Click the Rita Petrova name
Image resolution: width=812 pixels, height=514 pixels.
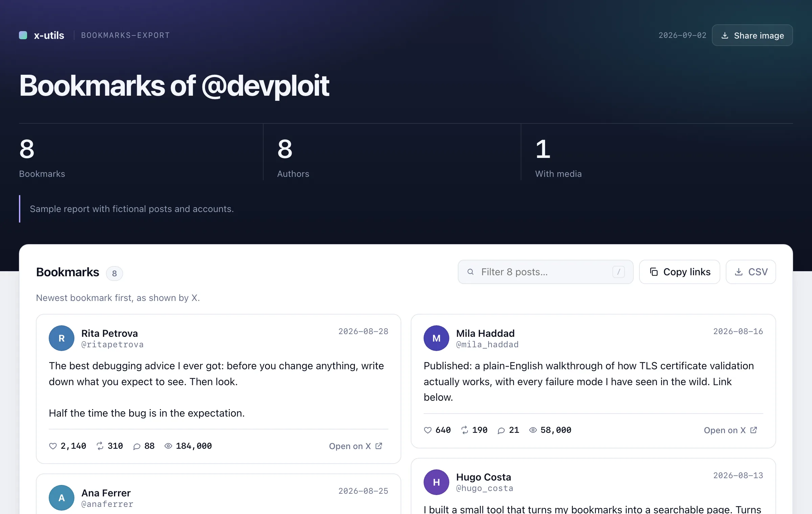[x=110, y=333]
